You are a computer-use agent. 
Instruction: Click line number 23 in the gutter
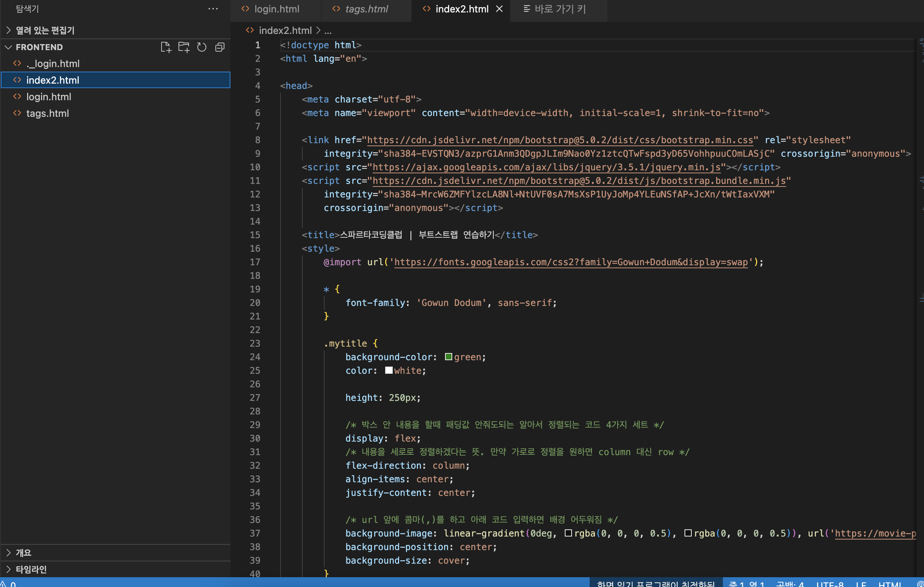pyautogui.click(x=255, y=344)
